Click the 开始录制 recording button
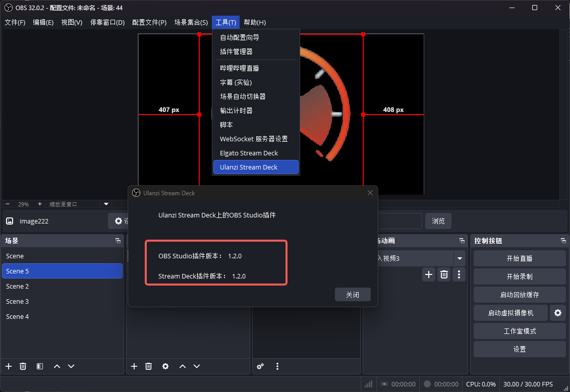The width and height of the screenshot is (570, 392). (x=520, y=276)
